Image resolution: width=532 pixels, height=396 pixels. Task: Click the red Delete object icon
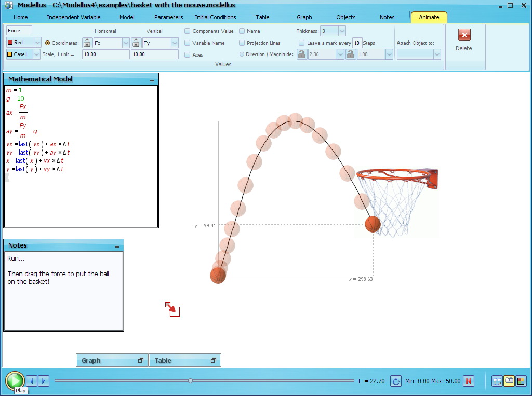click(464, 35)
